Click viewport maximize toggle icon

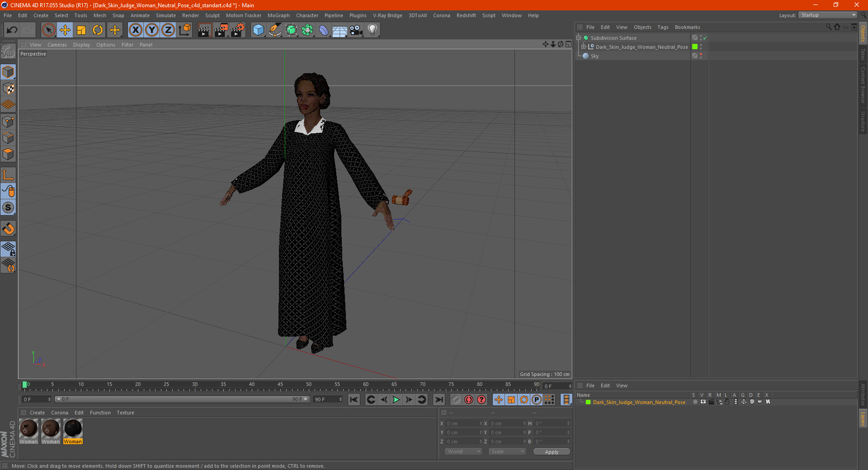click(x=568, y=44)
